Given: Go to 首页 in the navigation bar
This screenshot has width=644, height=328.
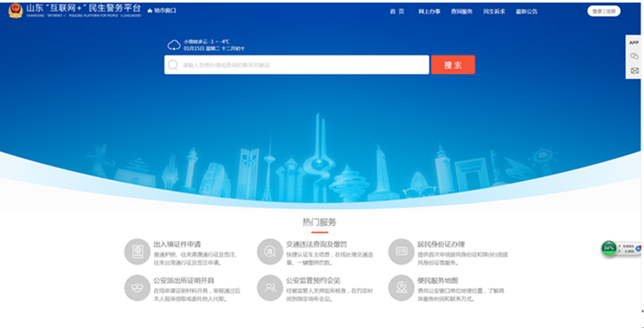Looking at the screenshot, I should click(x=397, y=11).
